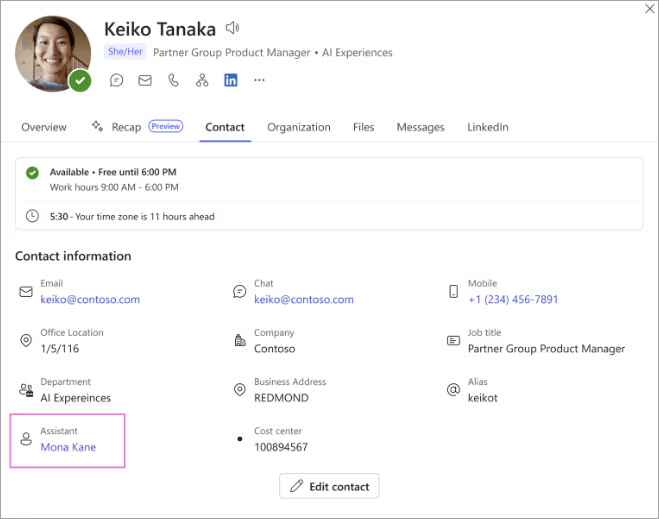Play name pronunciation speaker icon

[232, 28]
